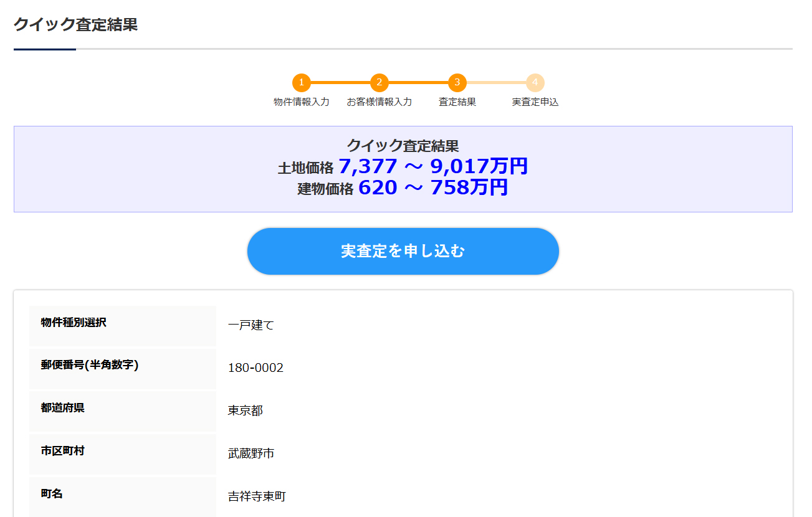
Task: Click the orange step 3 査定結果 circle
Action: 456,83
